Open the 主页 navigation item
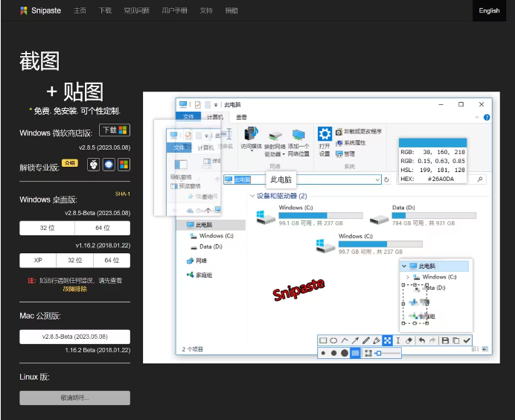 pos(80,10)
